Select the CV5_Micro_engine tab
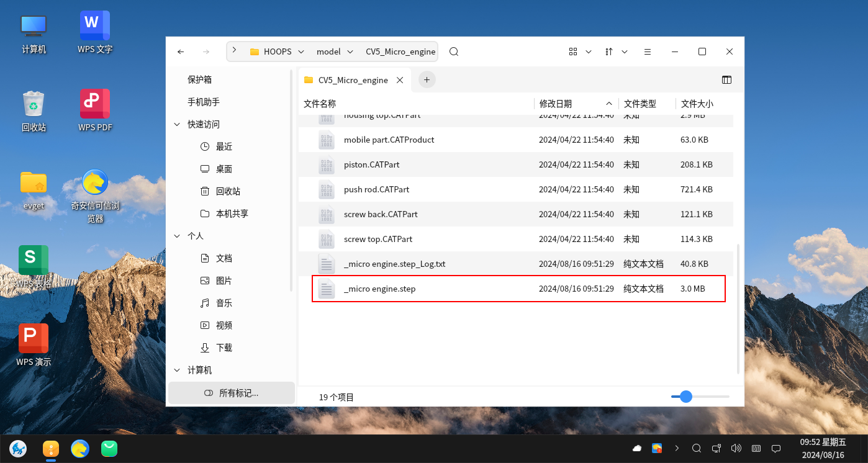The height and width of the screenshot is (463, 868). [x=354, y=80]
